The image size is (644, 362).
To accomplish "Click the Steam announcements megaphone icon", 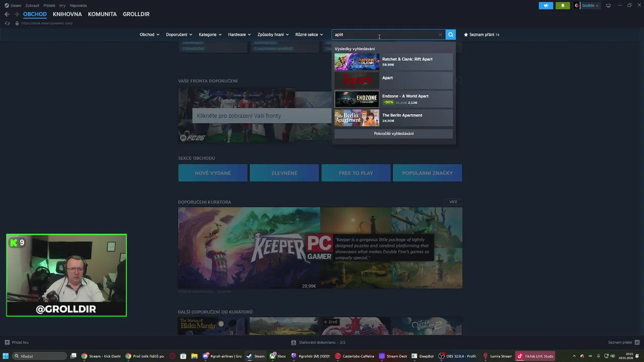I will [546, 6].
